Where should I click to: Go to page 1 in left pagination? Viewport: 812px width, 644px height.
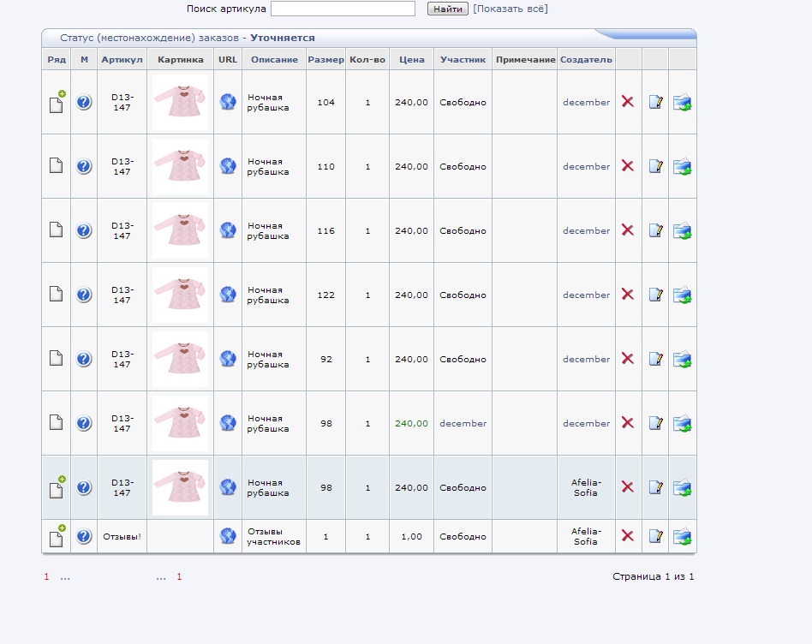point(47,577)
